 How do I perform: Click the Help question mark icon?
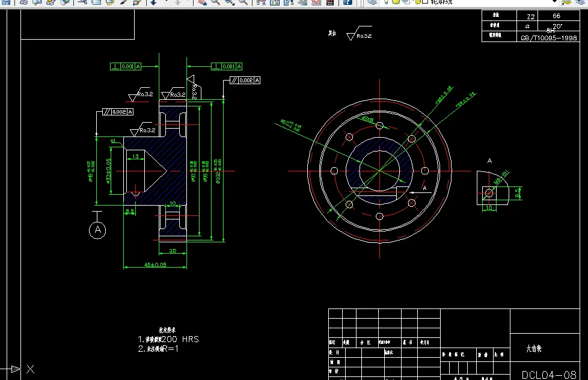348,2
